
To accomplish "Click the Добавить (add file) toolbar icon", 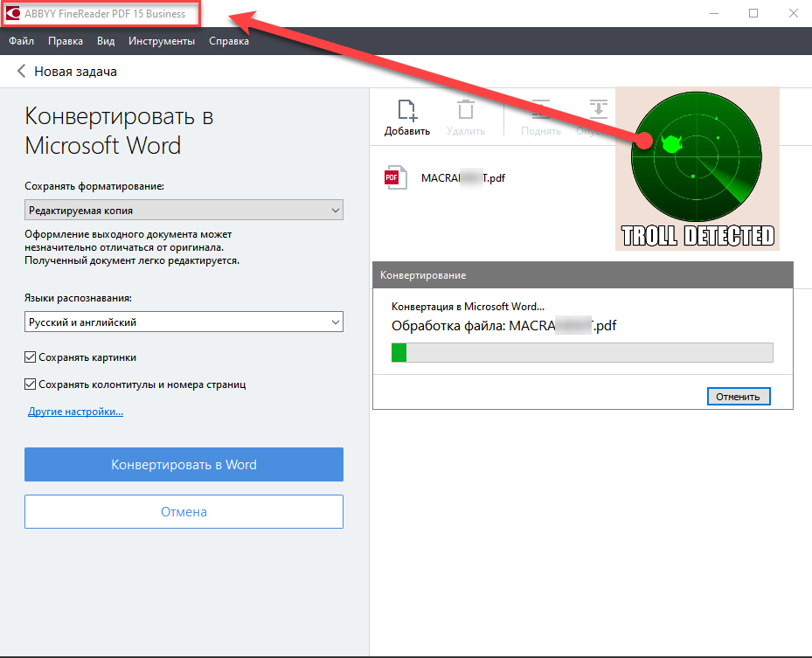I will coord(407,110).
